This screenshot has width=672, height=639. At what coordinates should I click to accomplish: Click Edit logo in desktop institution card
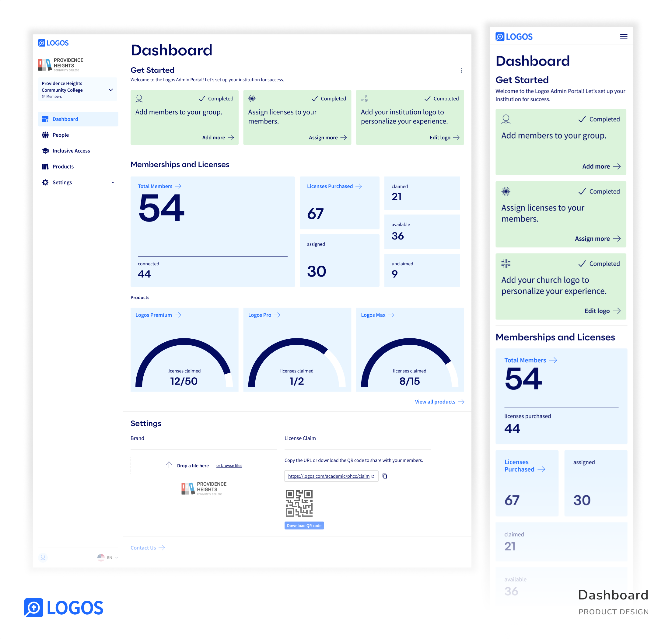[x=444, y=138]
